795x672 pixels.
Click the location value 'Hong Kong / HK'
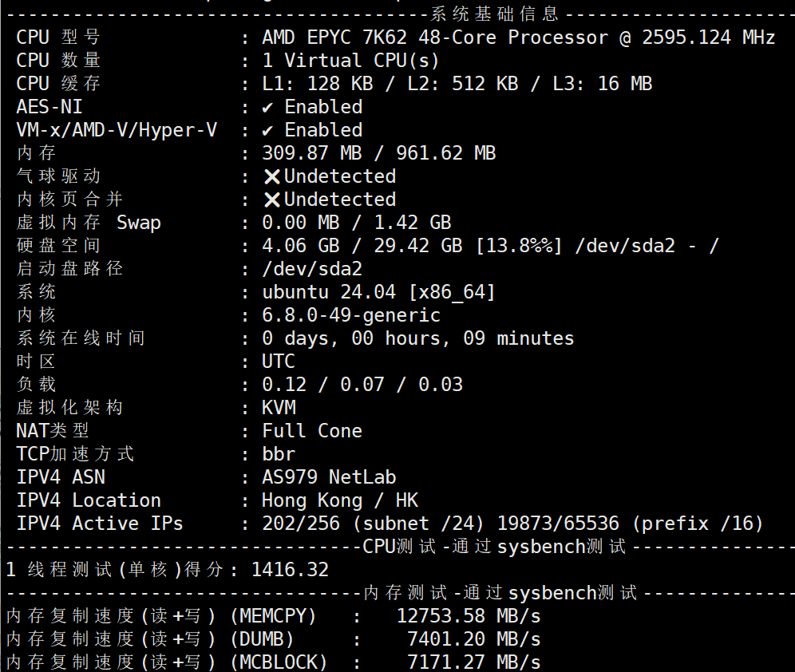click(x=340, y=500)
